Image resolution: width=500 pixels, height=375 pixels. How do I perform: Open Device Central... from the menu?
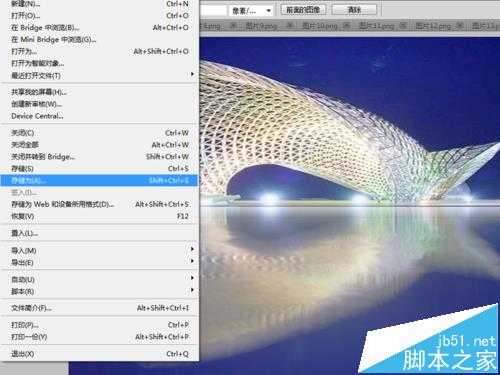pyautogui.click(x=99, y=116)
